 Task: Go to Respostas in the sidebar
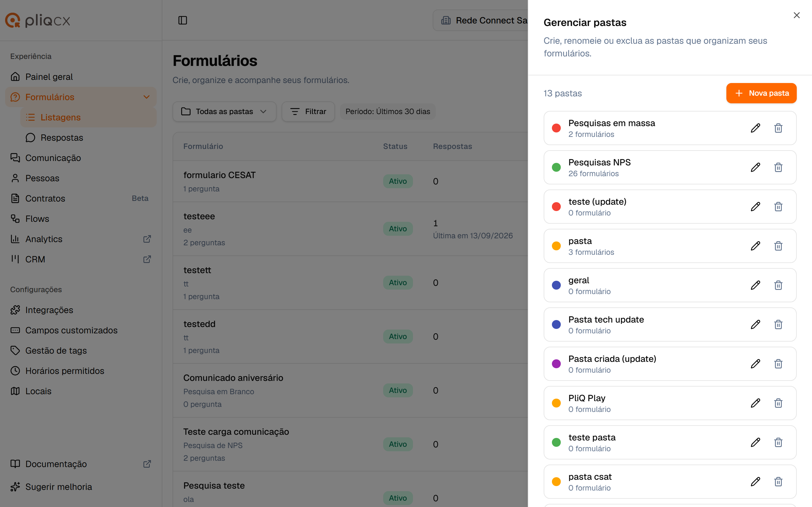(x=62, y=138)
